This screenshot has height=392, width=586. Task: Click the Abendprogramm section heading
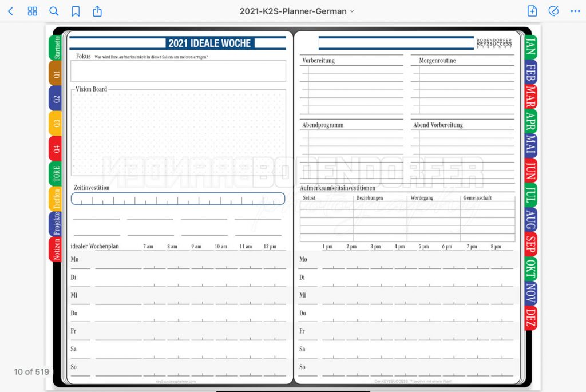pyautogui.click(x=323, y=125)
